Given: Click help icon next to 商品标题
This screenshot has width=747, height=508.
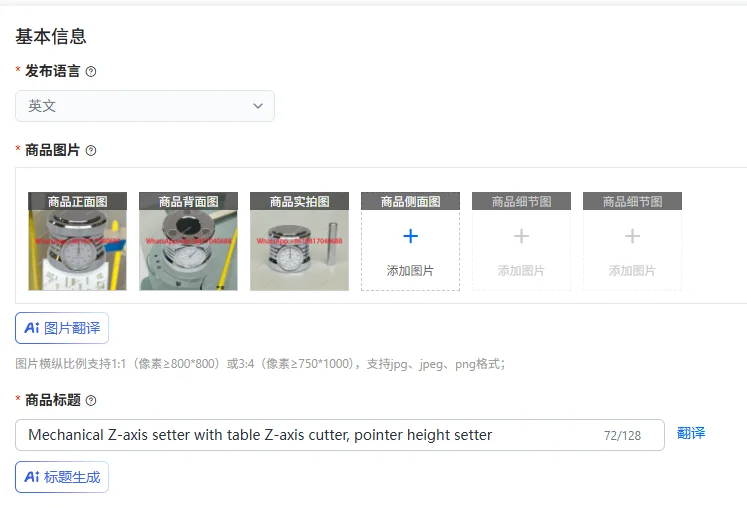Looking at the screenshot, I should (91, 400).
